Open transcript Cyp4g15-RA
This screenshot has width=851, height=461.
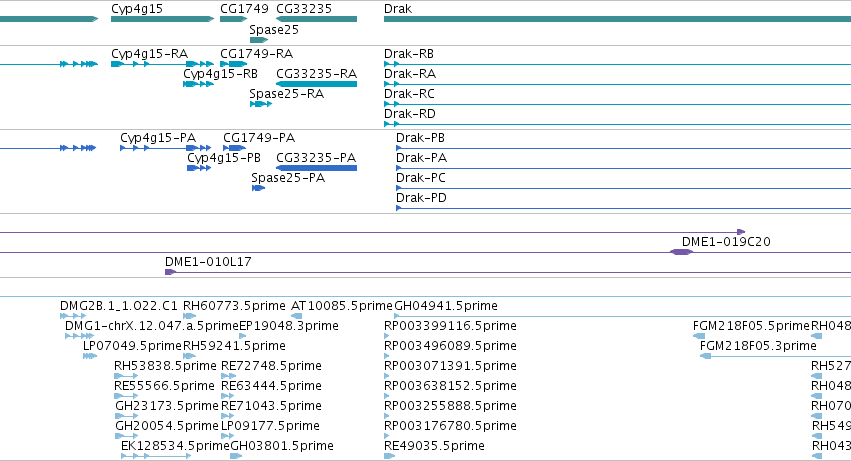(x=150, y=54)
